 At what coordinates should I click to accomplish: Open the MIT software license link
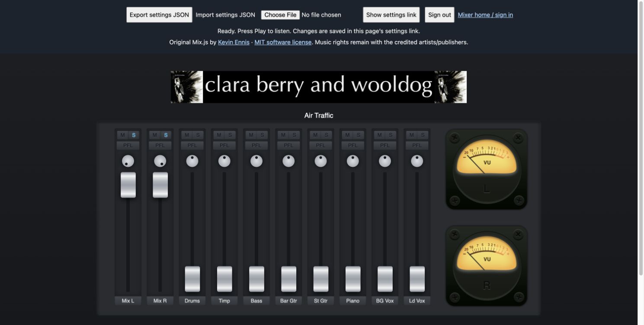click(x=283, y=42)
